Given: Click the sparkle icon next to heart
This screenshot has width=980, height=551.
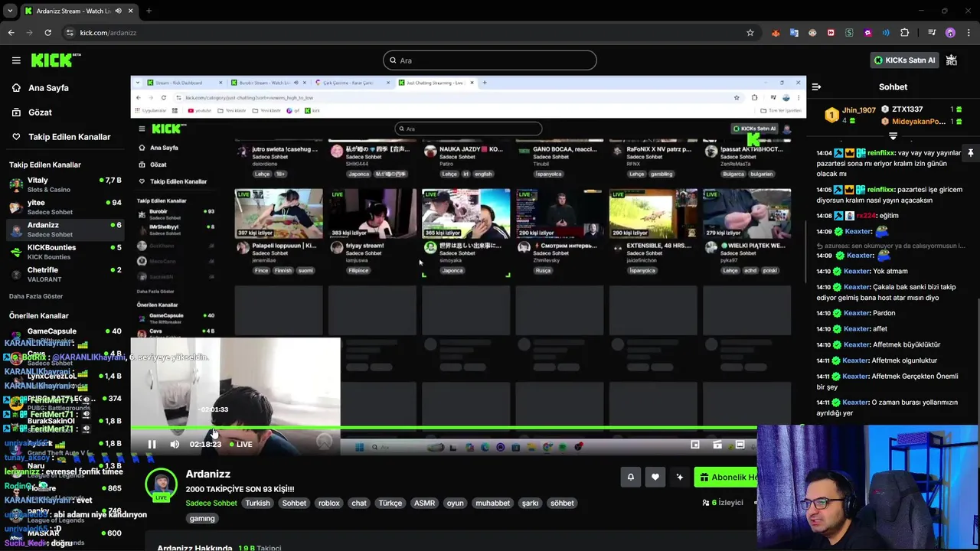Looking at the screenshot, I should [x=680, y=477].
